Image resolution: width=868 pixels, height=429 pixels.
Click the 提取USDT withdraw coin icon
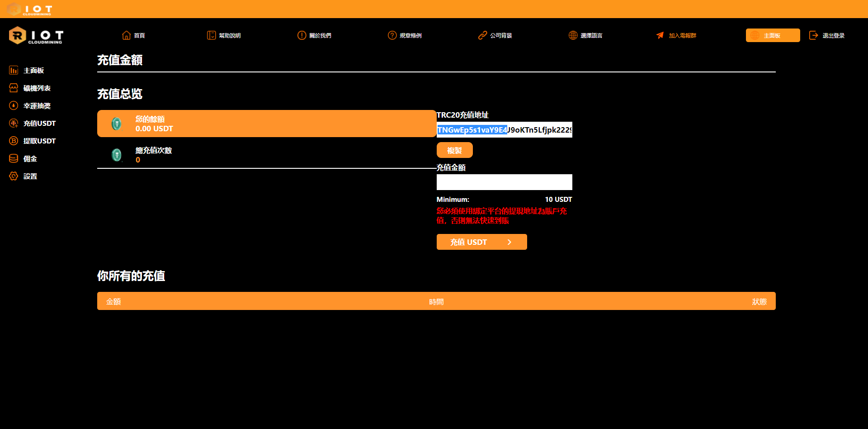pos(14,141)
